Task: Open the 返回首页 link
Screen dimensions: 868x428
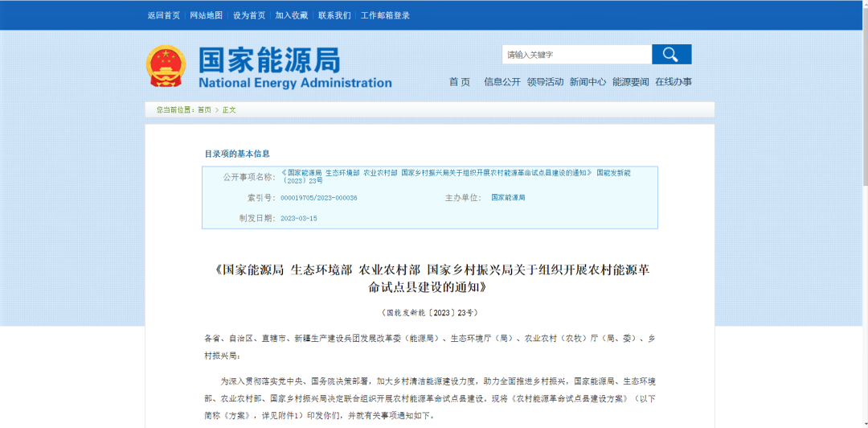Action: coord(164,15)
